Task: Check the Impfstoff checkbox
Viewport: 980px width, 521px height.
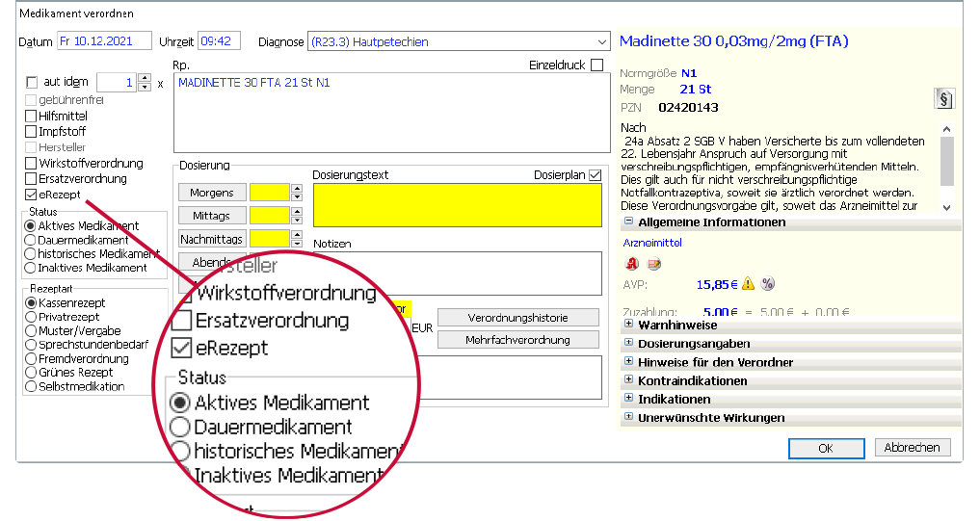Action: (x=31, y=132)
